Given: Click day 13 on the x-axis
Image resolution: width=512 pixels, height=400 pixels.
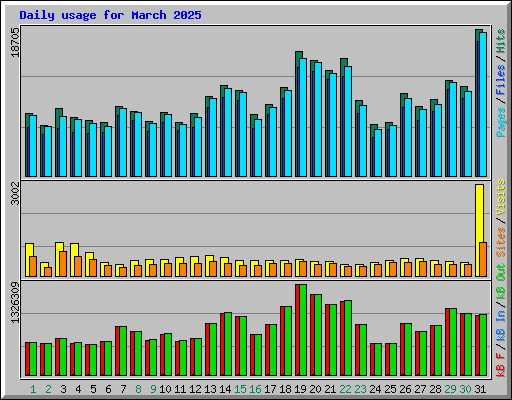Looking at the screenshot, I should (210, 389).
